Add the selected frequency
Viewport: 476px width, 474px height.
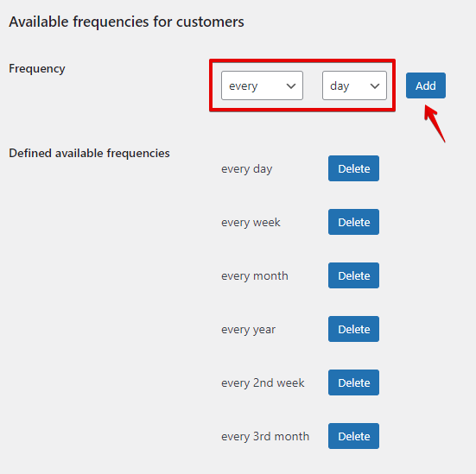(426, 85)
